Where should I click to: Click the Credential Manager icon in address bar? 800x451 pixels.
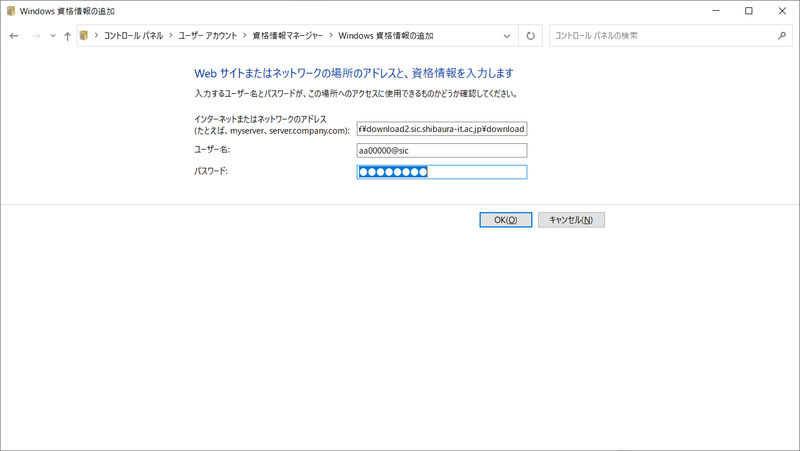84,36
